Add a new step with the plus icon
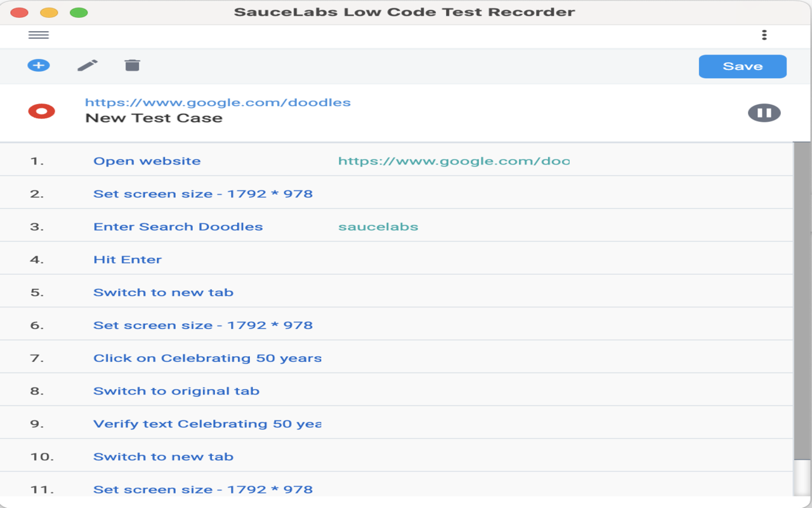This screenshot has width=812, height=508. 39,65
